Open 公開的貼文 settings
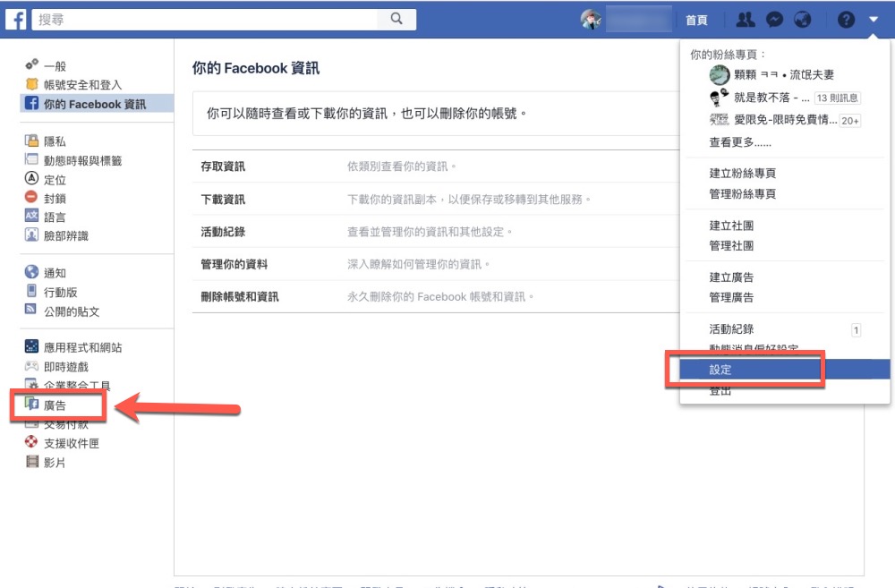The width and height of the screenshot is (895, 588). 72,311
